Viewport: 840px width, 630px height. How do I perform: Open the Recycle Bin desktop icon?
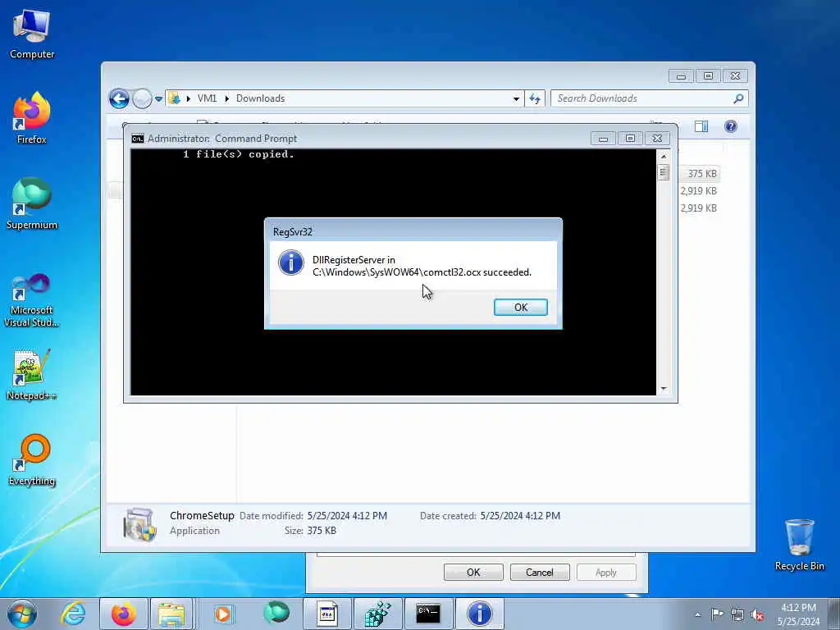(x=799, y=545)
